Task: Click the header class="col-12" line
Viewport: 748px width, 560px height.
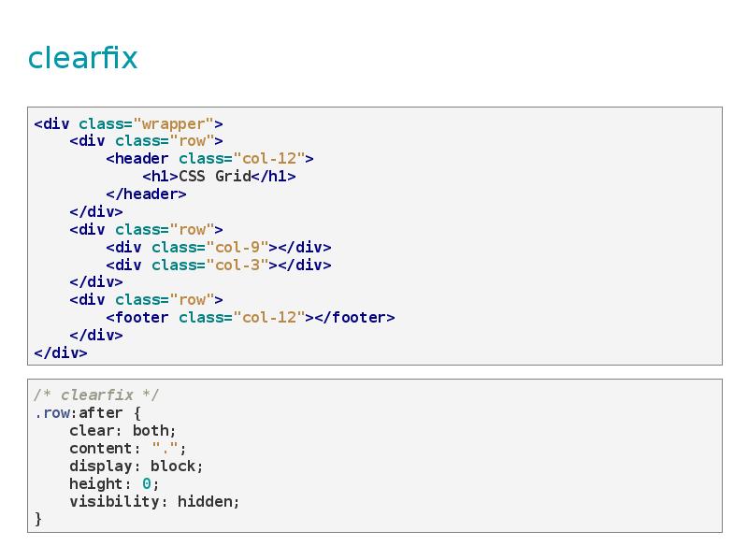Action: coord(209,159)
